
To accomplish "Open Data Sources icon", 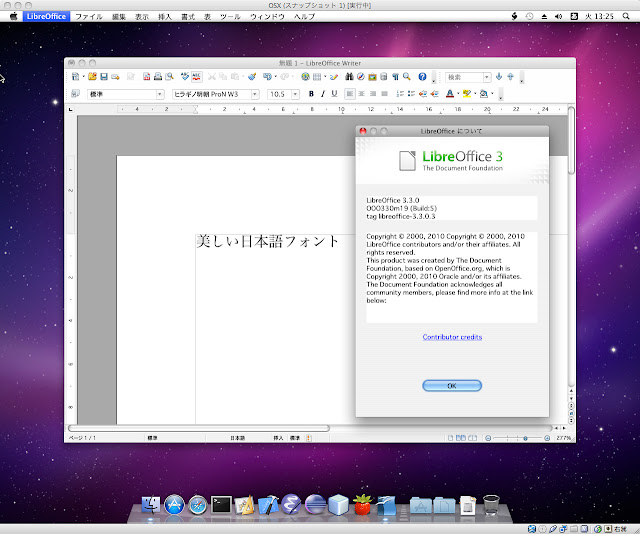I will tap(384, 76).
